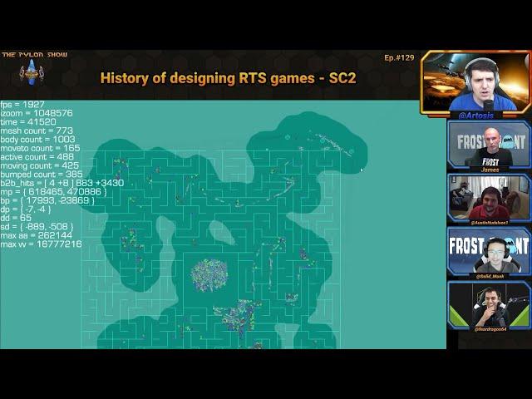Click body count = 1003 line
The height and width of the screenshot is (399, 532).
(x=37, y=139)
